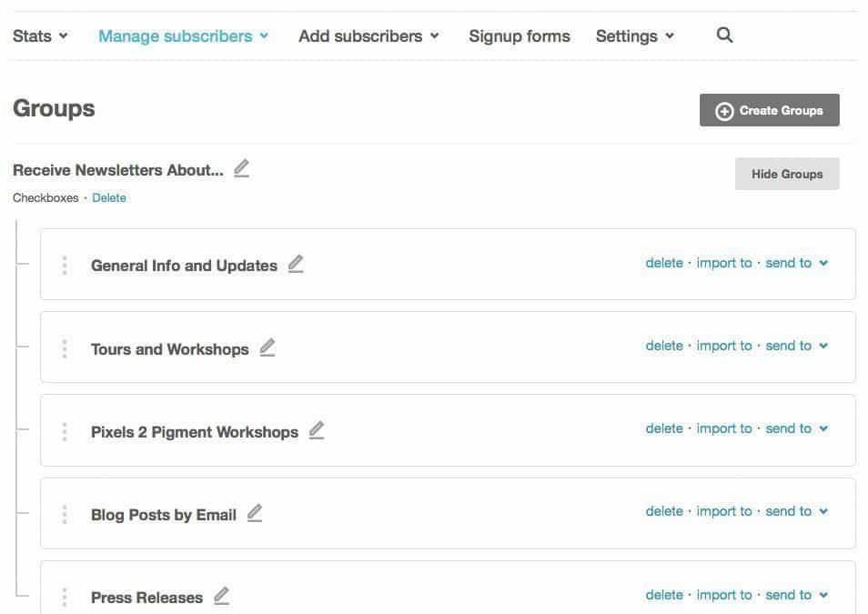
Task: Click pencil icon next to Press Releases
Action: (x=221, y=597)
